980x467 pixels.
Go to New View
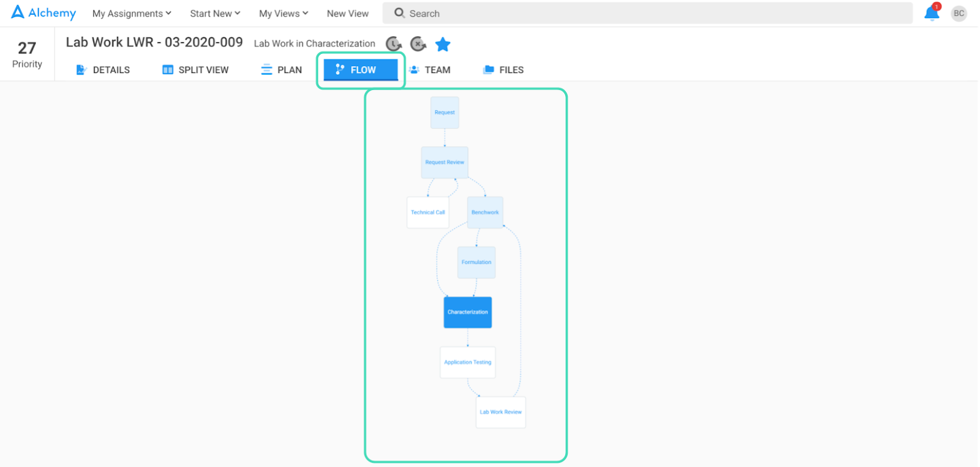[348, 13]
